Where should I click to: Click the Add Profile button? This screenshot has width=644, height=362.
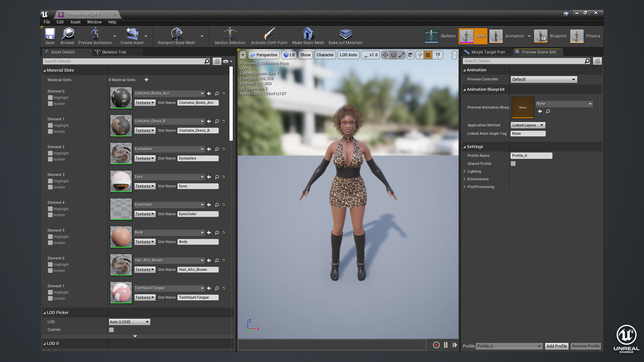pyautogui.click(x=556, y=346)
